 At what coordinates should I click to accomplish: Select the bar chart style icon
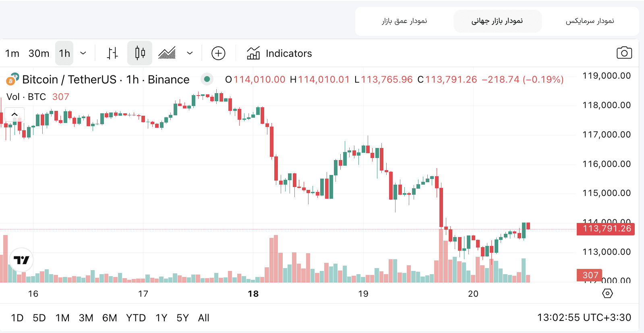coord(112,53)
